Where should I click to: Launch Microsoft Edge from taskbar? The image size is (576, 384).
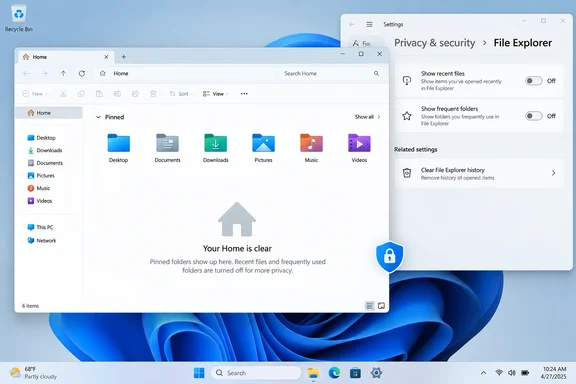coord(334,373)
